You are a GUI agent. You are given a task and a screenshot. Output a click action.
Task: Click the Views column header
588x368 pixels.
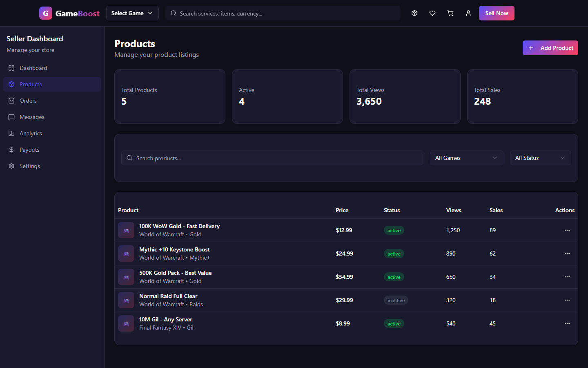coord(454,210)
